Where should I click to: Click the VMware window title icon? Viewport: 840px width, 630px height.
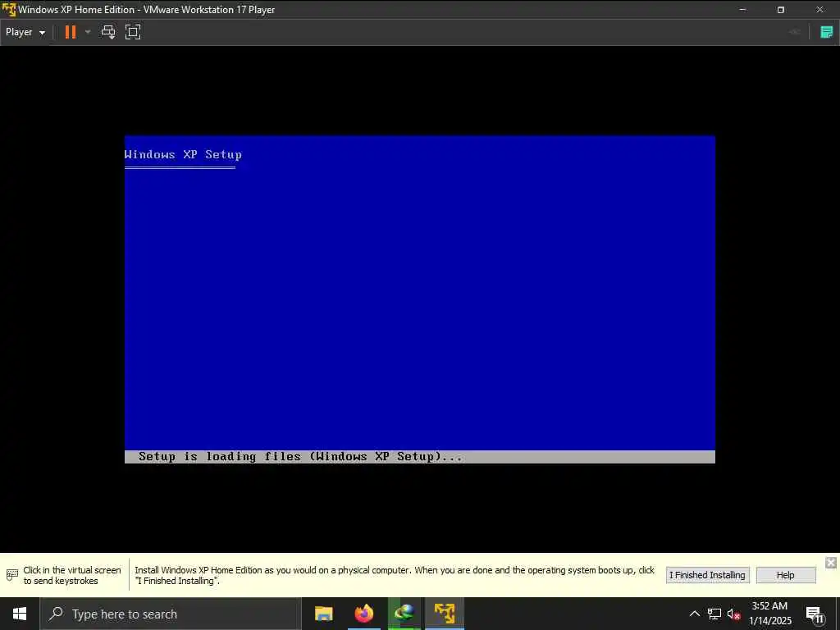click(x=8, y=10)
